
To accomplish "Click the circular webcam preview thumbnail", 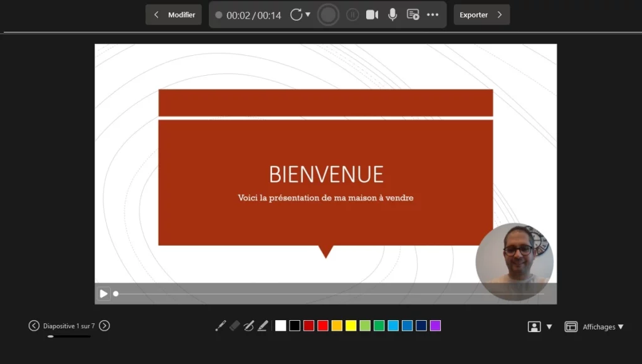I will click(514, 262).
